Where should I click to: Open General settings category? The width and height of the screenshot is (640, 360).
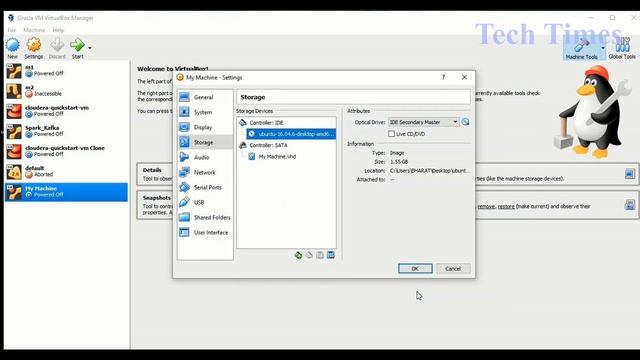point(205,97)
